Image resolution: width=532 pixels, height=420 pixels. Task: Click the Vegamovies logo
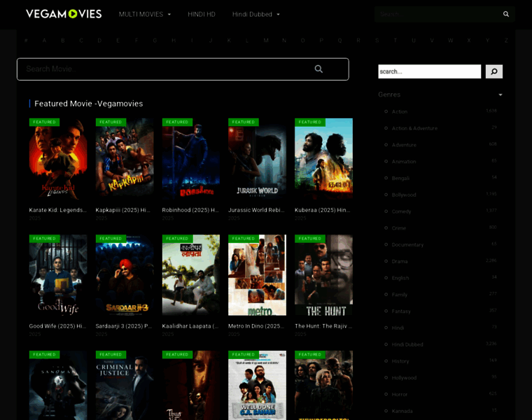point(64,14)
